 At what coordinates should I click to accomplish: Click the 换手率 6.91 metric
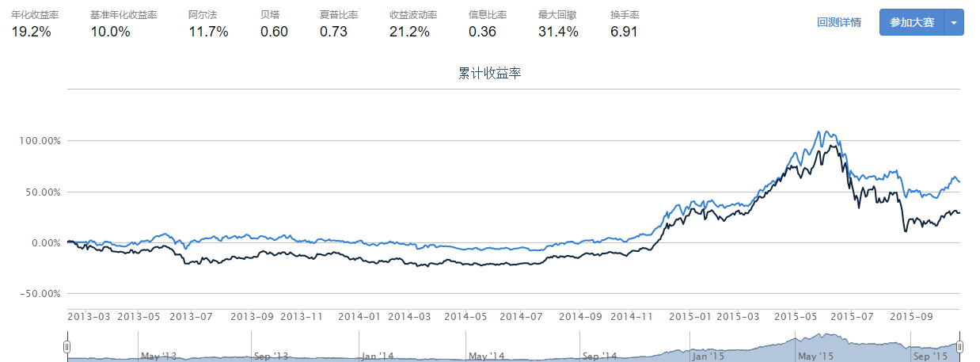pyautogui.click(x=624, y=32)
